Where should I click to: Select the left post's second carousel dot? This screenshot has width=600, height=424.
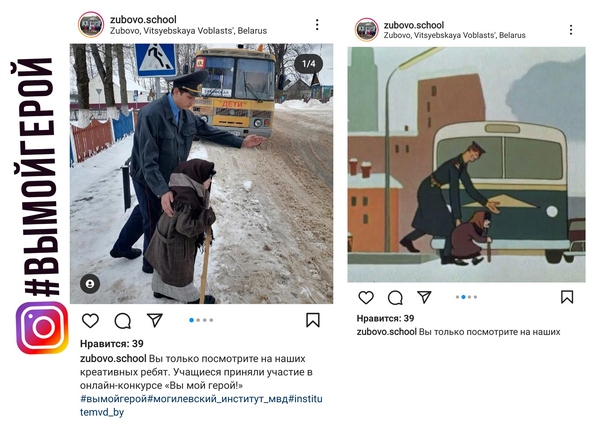pyautogui.click(x=198, y=320)
